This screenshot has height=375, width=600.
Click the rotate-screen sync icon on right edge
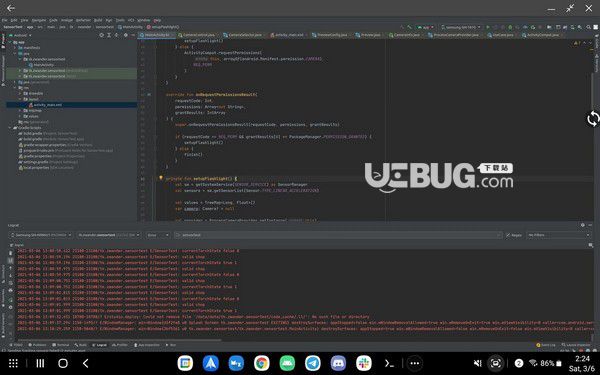tap(593, 119)
